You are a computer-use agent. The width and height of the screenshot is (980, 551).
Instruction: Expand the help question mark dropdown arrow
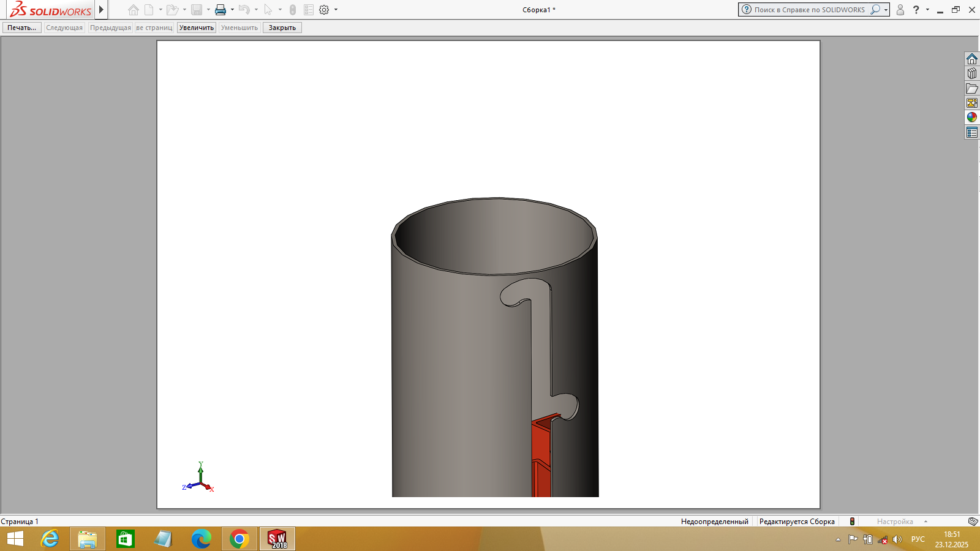point(927,10)
